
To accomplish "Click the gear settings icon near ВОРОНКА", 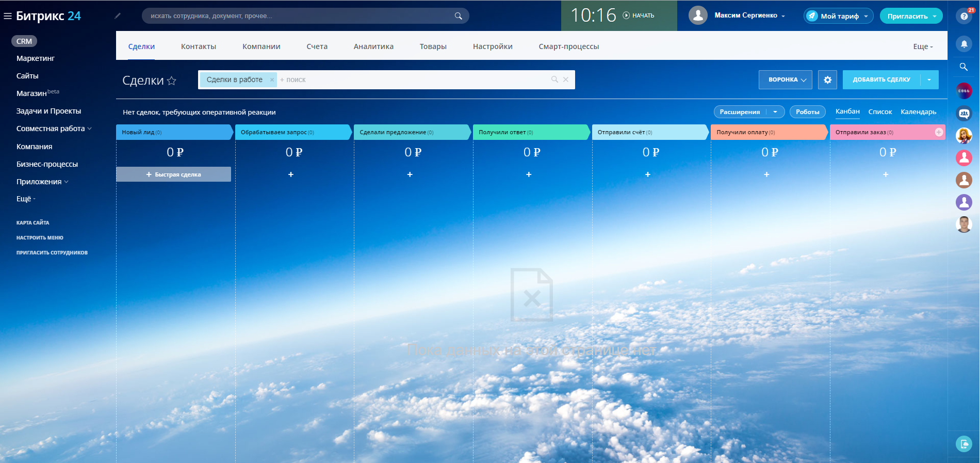I will click(827, 80).
